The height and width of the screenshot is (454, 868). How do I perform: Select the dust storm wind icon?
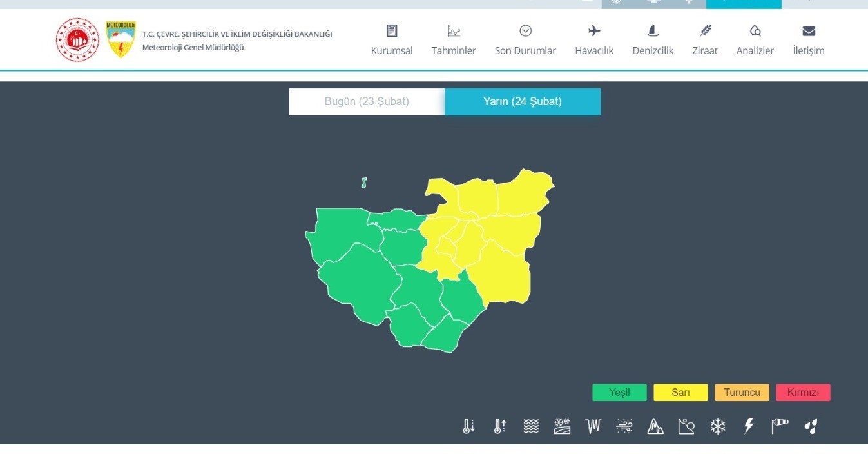(x=624, y=426)
